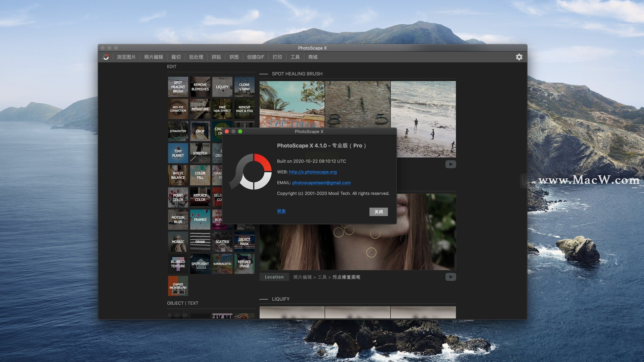Click the 关闭 button in About dialog
644x362 pixels.
click(x=378, y=212)
